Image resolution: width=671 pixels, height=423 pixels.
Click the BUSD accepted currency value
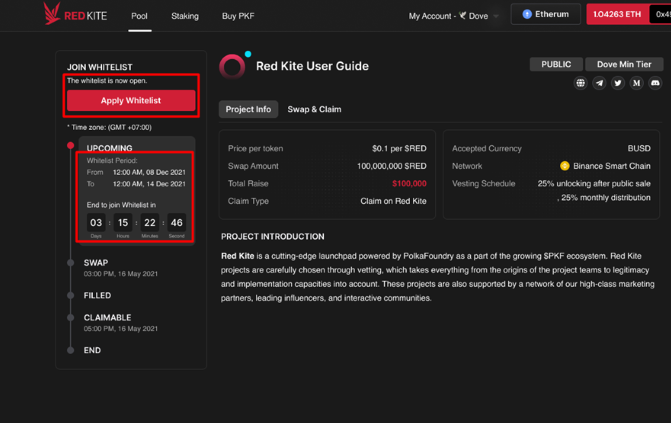(x=639, y=149)
